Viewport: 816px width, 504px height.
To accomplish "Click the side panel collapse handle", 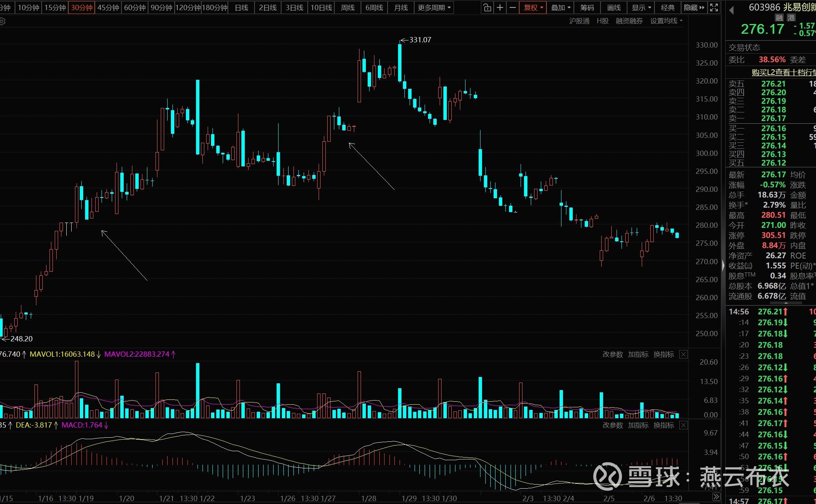I will coord(723,266).
